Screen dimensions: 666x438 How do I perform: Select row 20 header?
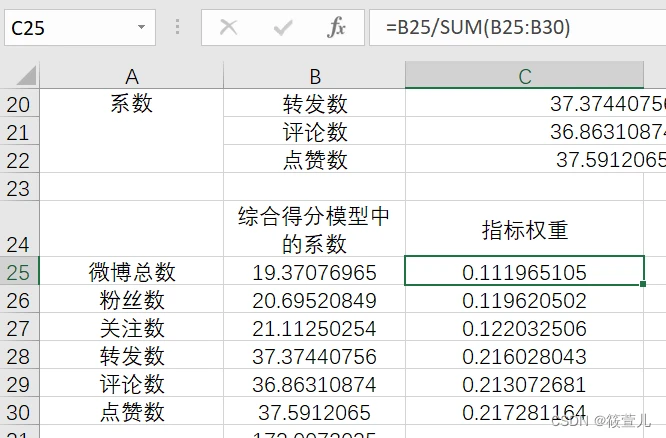point(20,103)
